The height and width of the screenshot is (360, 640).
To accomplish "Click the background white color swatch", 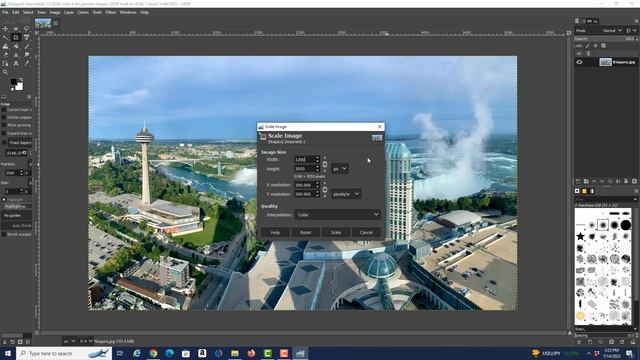I will pos(19,87).
